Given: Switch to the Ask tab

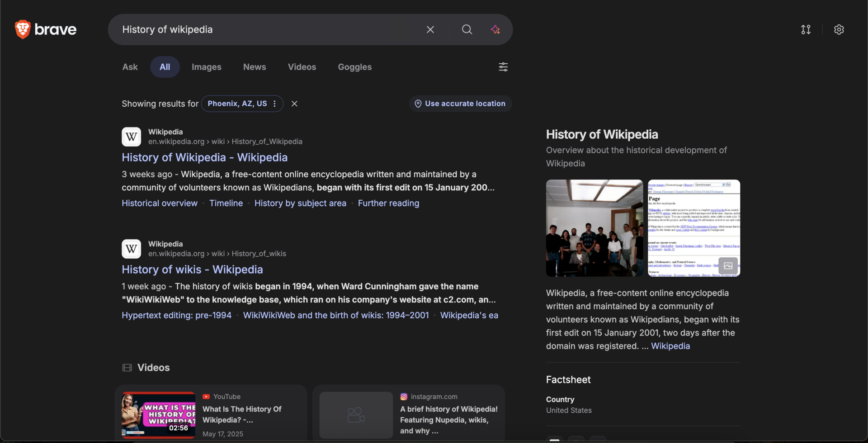Looking at the screenshot, I should pyautogui.click(x=130, y=67).
